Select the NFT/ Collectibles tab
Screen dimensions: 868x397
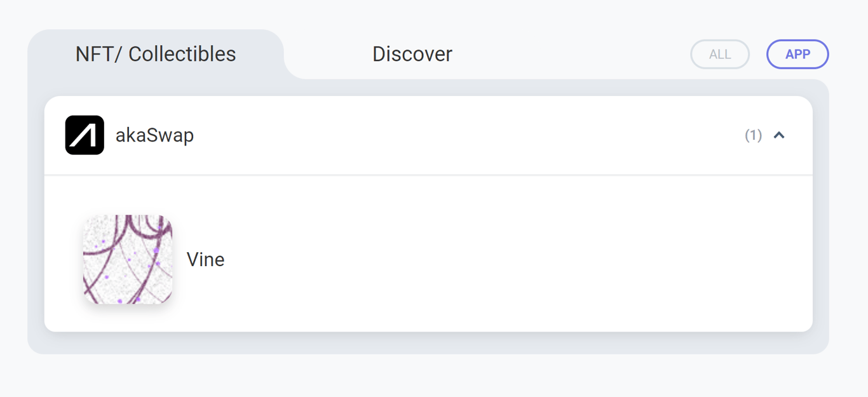coord(156,54)
